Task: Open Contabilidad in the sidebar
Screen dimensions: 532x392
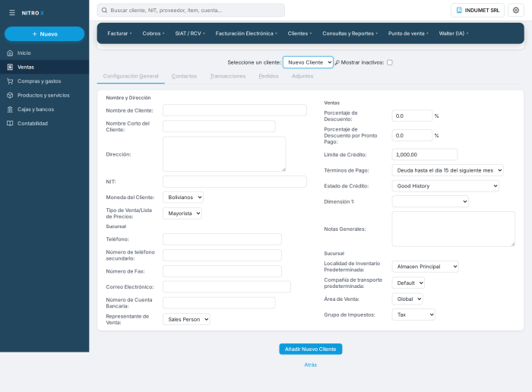Action: coord(44,123)
